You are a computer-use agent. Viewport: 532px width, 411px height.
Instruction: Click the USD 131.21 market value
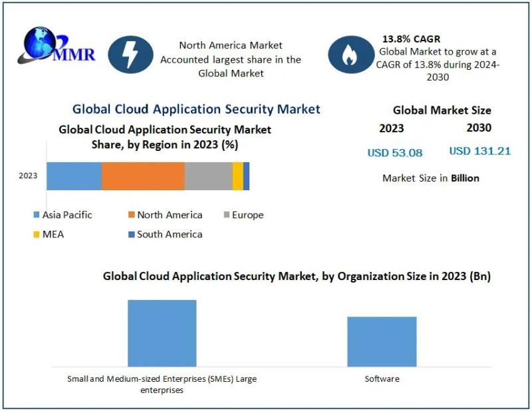(x=479, y=151)
